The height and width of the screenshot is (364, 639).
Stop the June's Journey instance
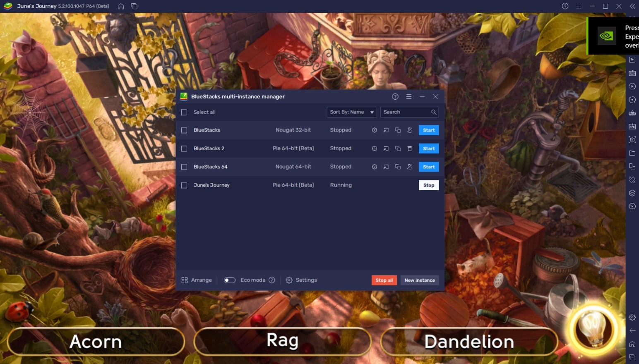point(429,185)
